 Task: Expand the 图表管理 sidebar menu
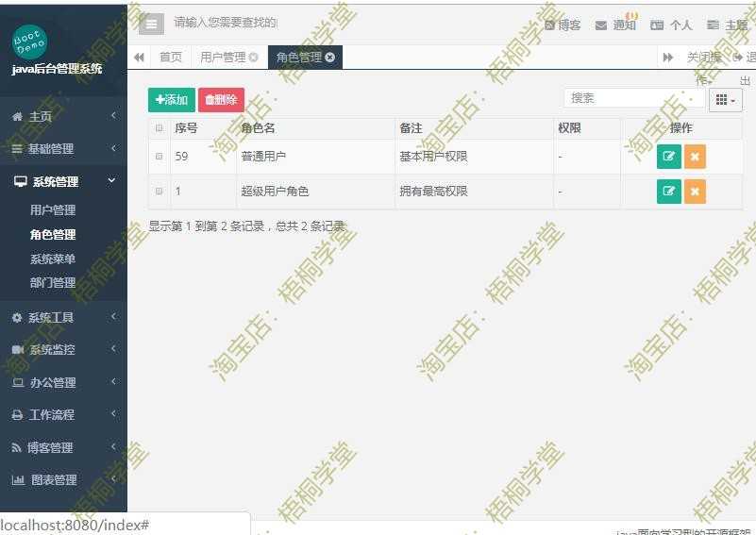pos(63,480)
